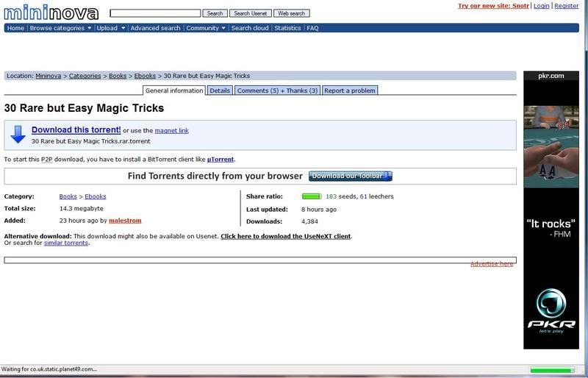Click the Download this torrent link
Viewport: 588px width, 378px height.
(76, 130)
